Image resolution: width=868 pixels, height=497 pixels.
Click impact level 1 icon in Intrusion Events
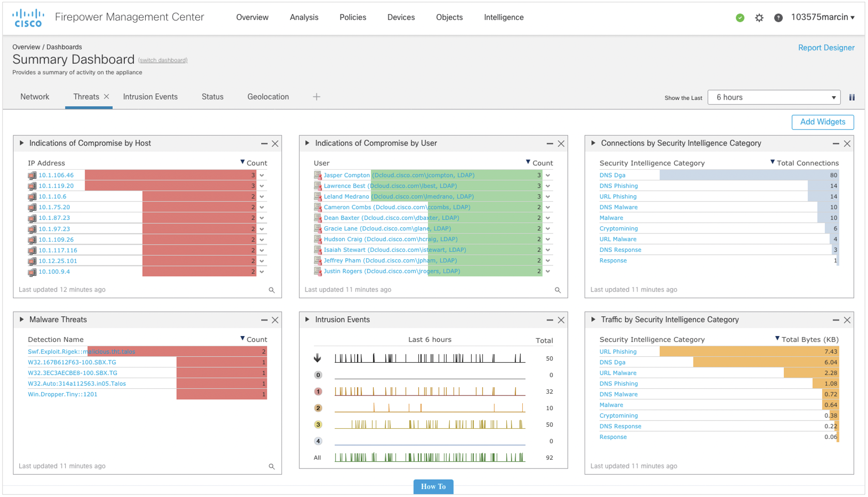pos(318,392)
